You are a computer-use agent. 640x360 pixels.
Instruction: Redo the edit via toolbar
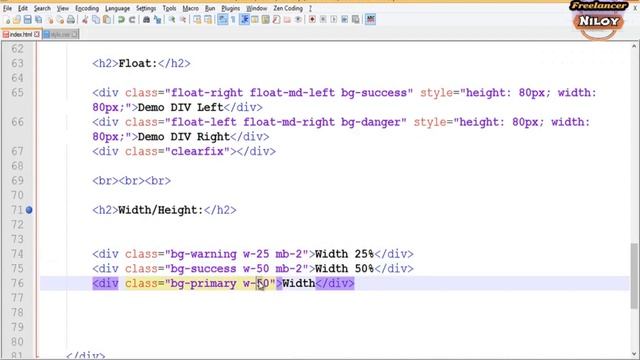click(132, 20)
